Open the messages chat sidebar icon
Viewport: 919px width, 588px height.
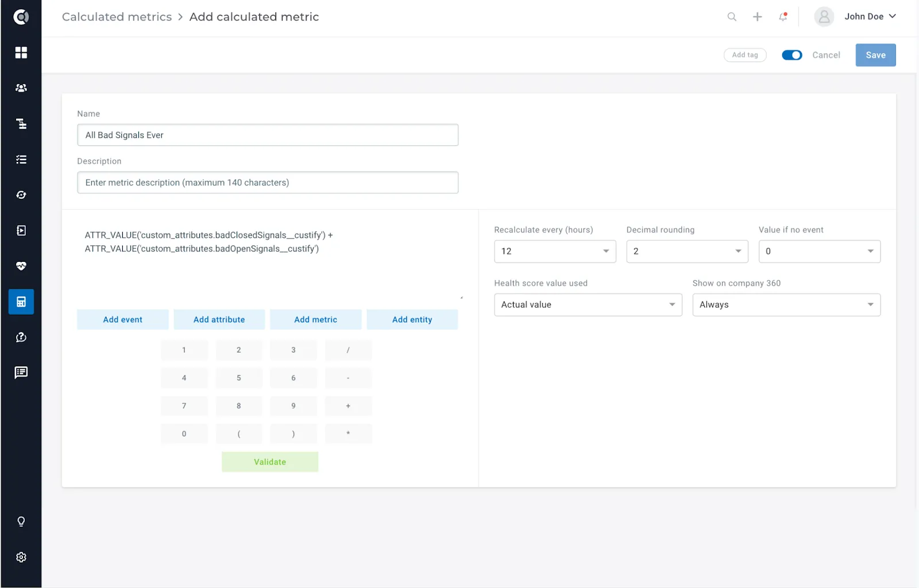click(21, 373)
